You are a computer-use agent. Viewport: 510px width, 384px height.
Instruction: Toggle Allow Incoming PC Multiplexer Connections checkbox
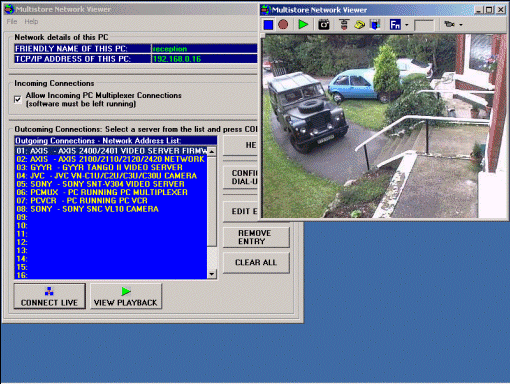click(x=18, y=99)
